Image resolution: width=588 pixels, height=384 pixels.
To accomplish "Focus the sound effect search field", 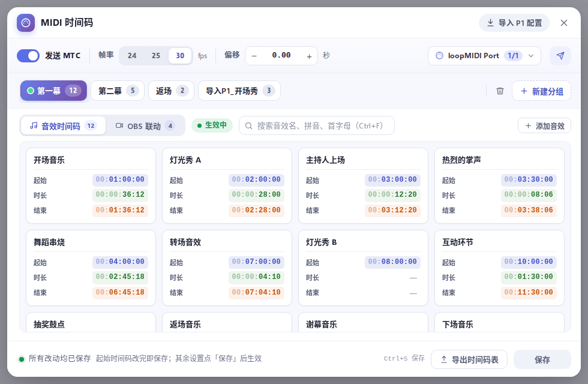I will point(317,125).
